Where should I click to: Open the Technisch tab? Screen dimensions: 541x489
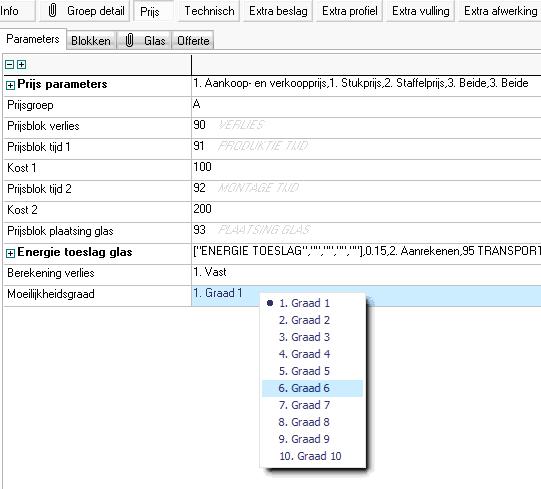(209, 11)
